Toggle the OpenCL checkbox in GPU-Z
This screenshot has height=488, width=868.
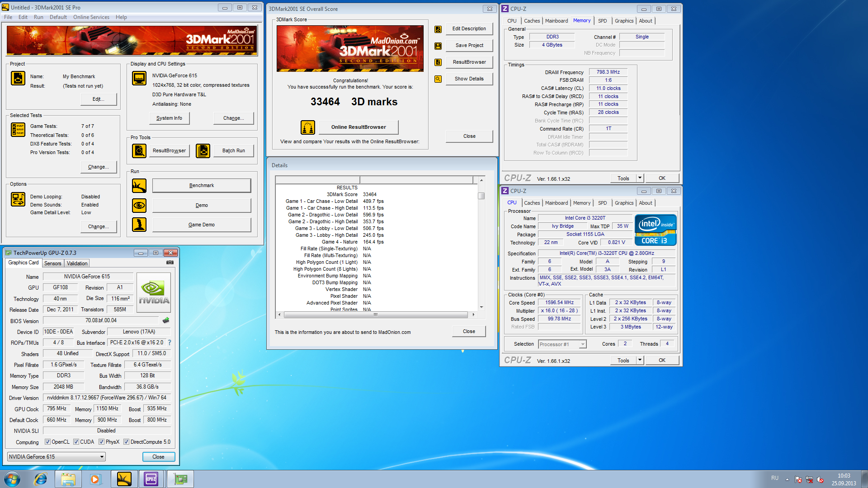pyautogui.click(x=47, y=442)
